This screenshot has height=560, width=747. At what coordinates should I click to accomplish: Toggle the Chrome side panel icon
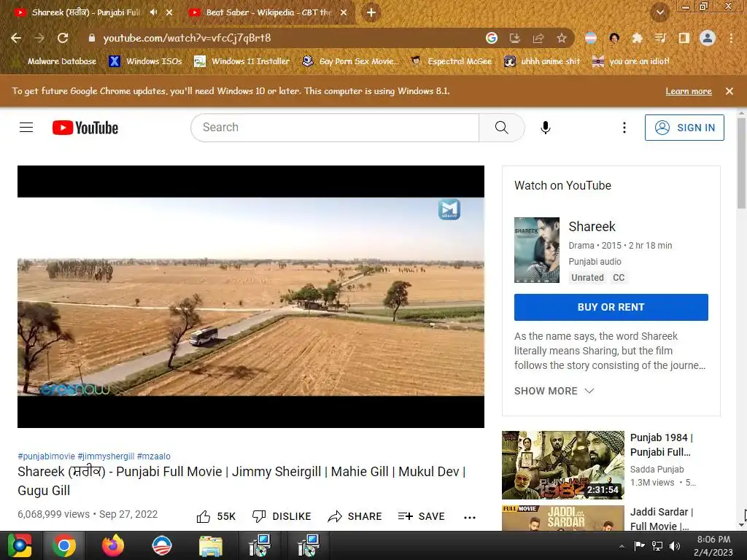tap(684, 38)
